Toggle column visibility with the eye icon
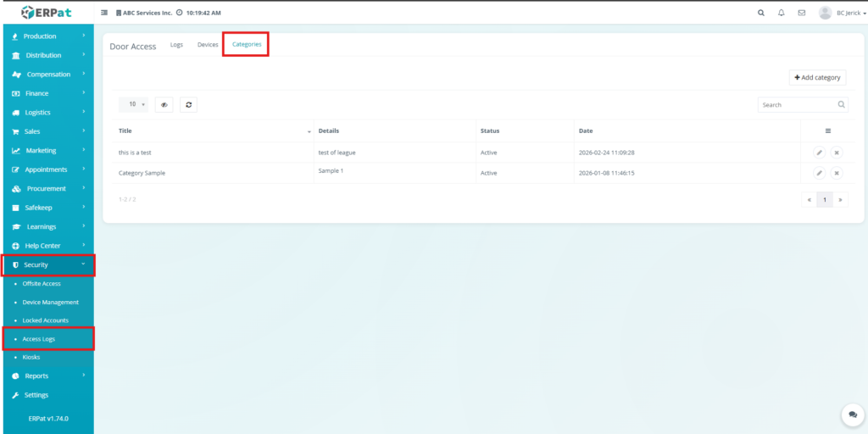Screen dimensions: 868x434 click(x=164, y=105)
